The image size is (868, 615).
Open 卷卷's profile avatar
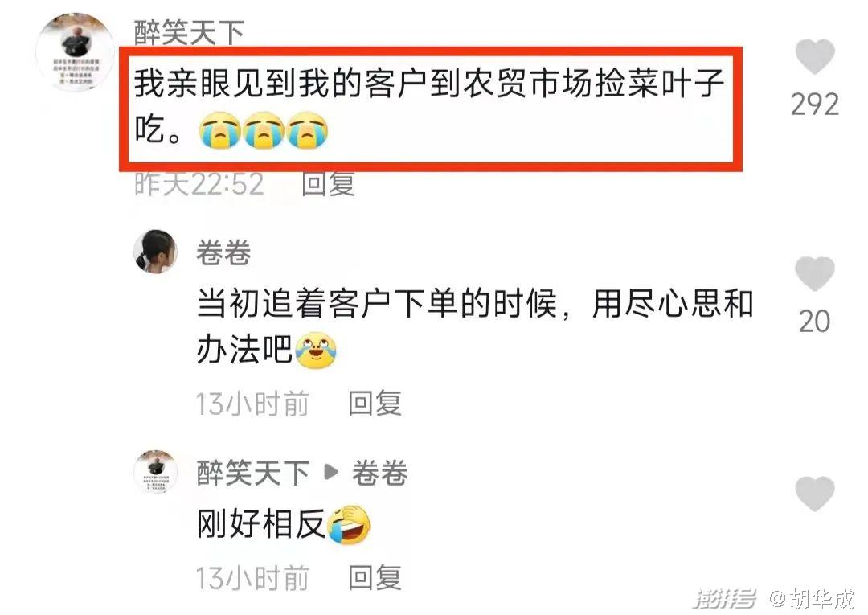pyautogui.click(x=156, y=252)
